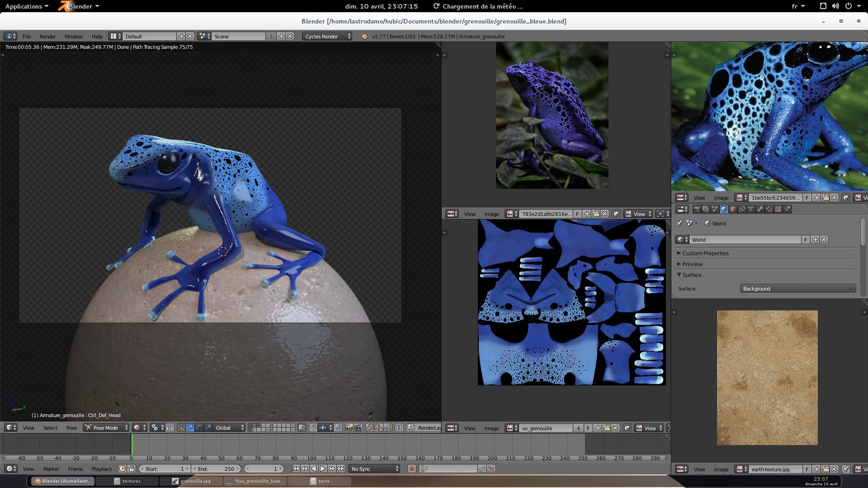
Task: Open the Window menu
Action: click(73, 37)
